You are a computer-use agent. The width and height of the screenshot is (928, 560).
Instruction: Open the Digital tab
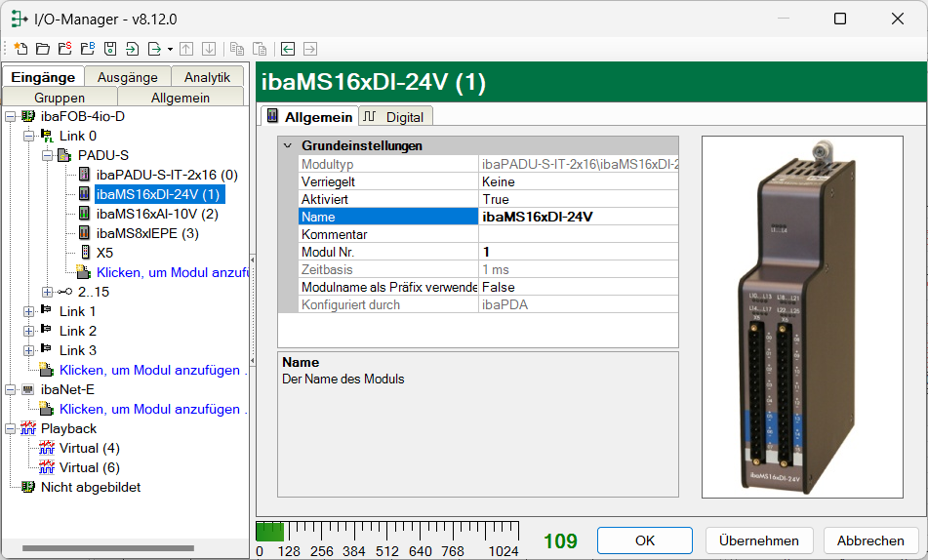[x=395, y=116]
